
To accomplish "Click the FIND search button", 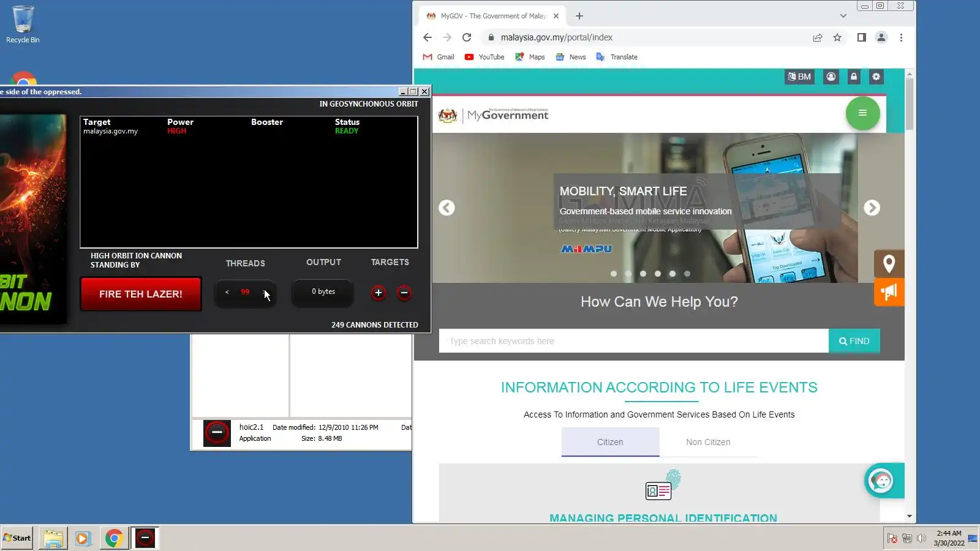I will click(x=854, y=341).
